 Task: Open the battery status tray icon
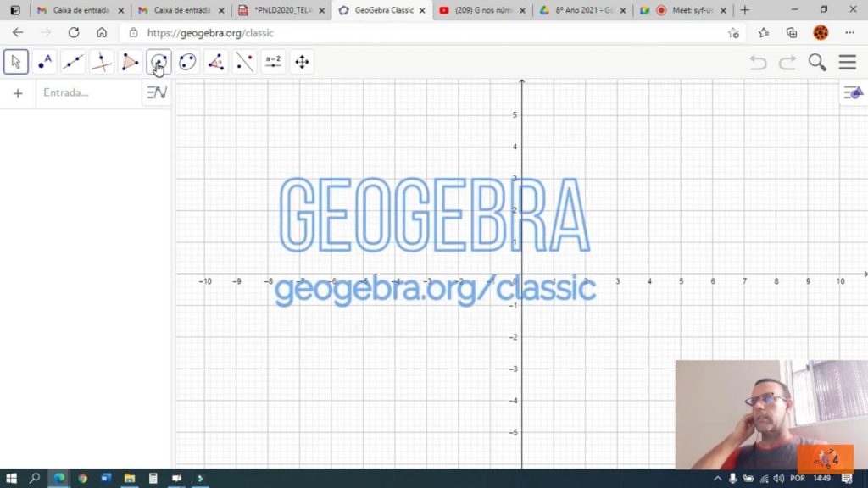(x=748, y=479)
